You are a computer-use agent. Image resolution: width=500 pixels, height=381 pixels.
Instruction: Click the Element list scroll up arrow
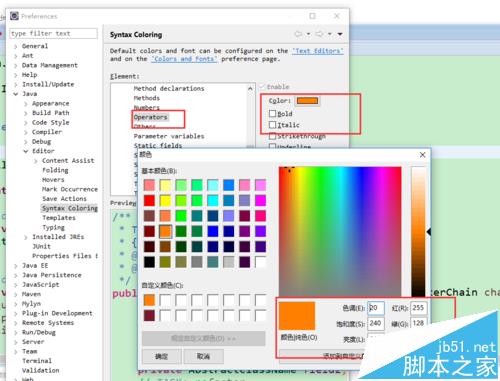[250, 88]
